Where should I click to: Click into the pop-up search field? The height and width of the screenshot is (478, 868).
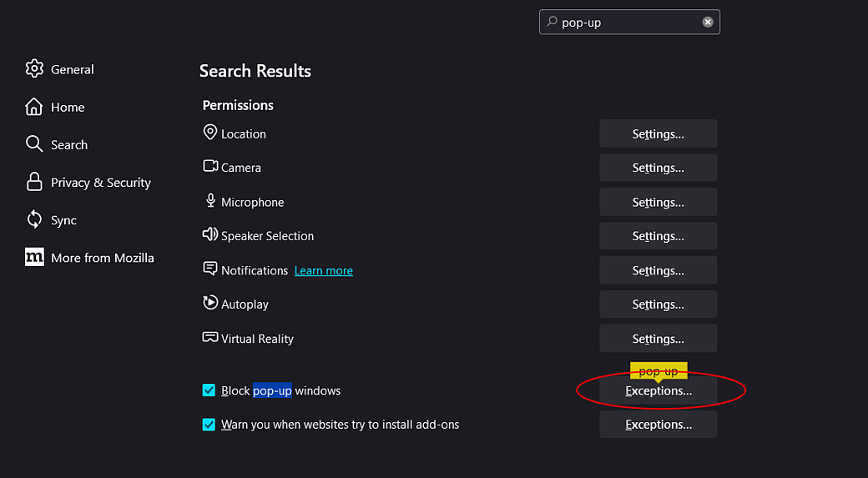[626, 23]
